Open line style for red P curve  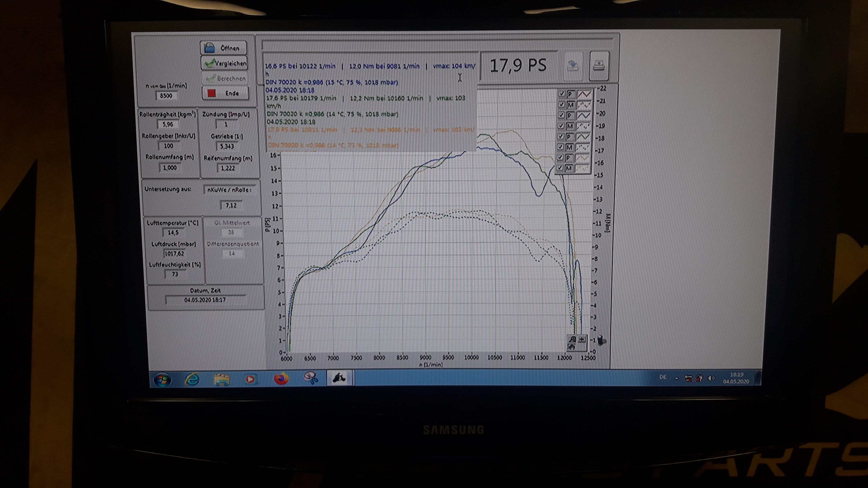click(584, 94)
